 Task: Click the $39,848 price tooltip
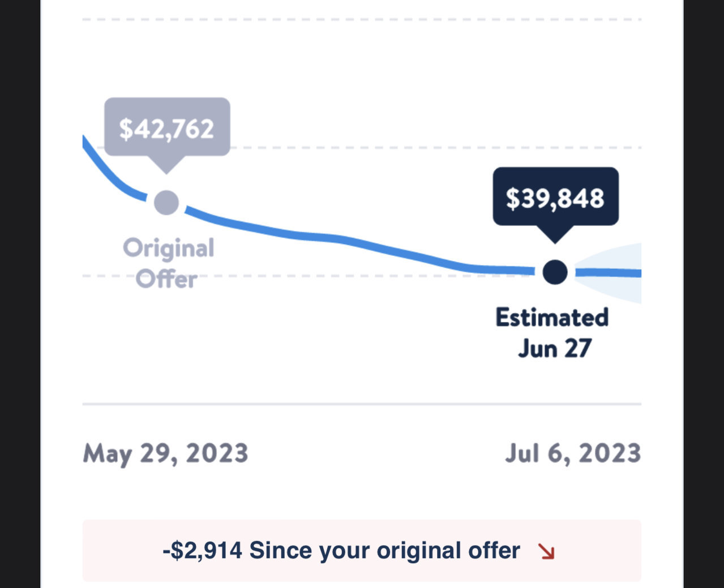[555, 197]
